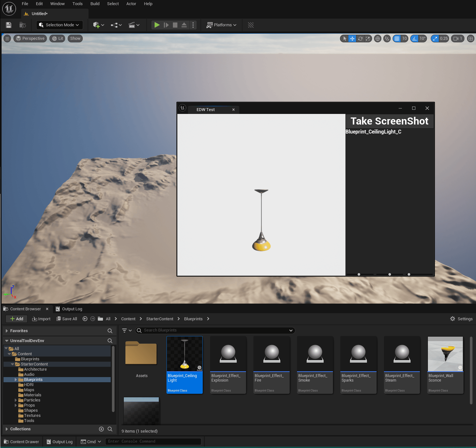476x448 pixels.
Task: Select the Rotate gizmo tool
Action: click(x=360, y=39)
